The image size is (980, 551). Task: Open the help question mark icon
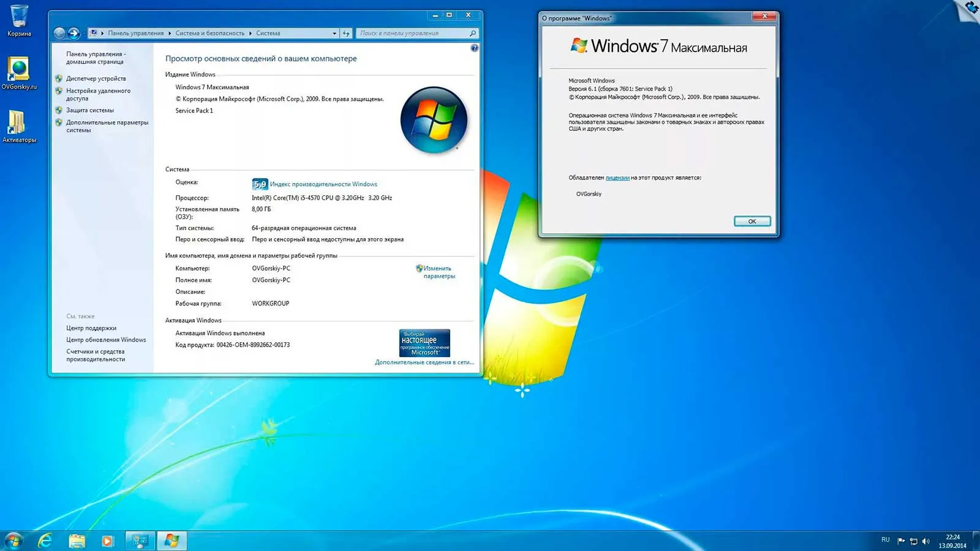tap(474, 48)
